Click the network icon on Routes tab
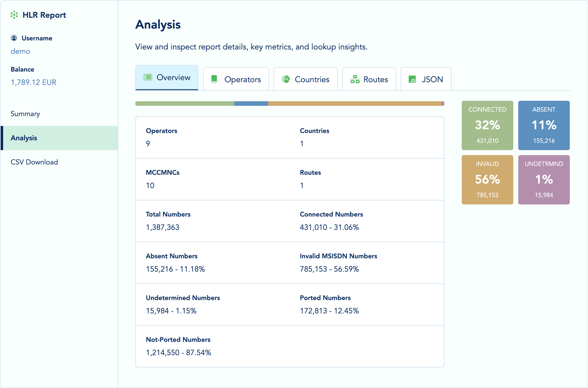The width and height of the screenshot is (588, 388). [355, 79]
